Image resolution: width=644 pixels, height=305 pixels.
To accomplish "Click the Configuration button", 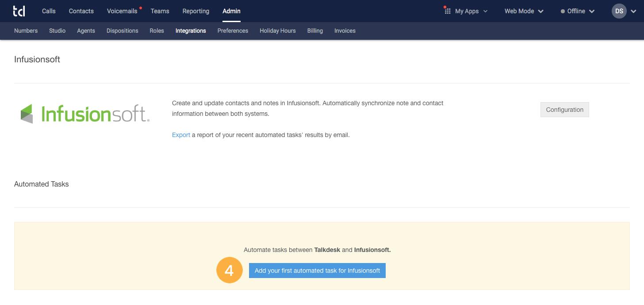I will pos(564,109).
